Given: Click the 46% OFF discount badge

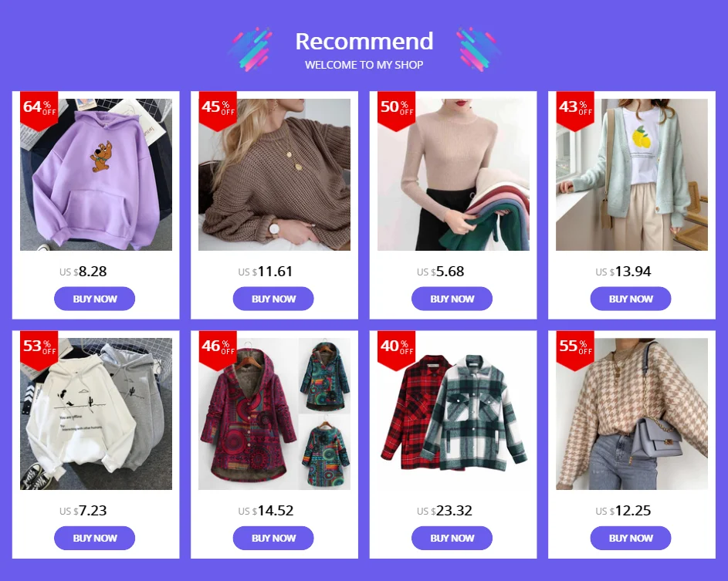Looking at the screenshot, I should [218, 350].
